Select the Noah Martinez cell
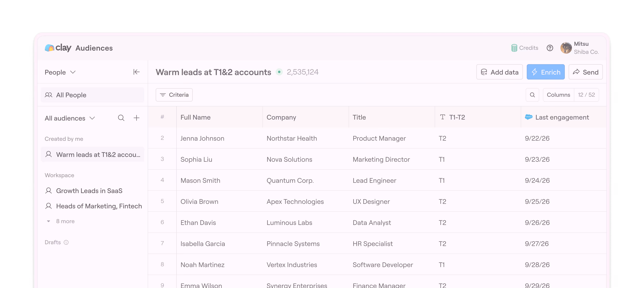Viewport: 644px width, 288px height. point(219,265)
